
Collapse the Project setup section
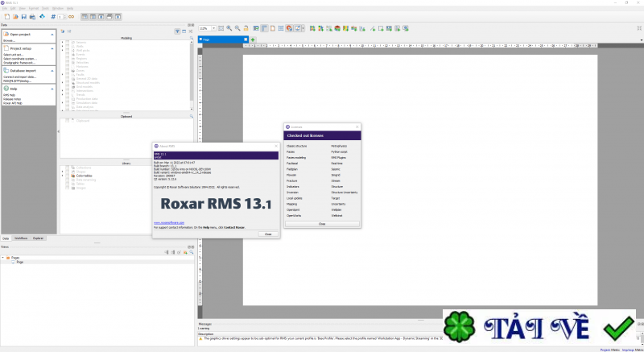tap(52, 48)
